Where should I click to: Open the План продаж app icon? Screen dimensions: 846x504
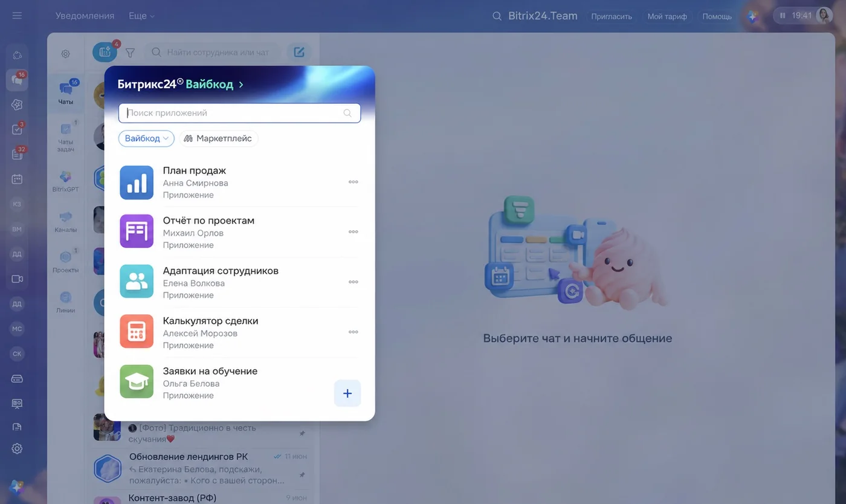137,183
